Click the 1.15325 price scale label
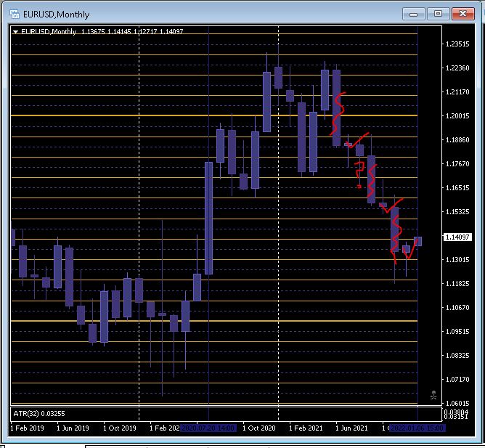 (x=457, y=211)
